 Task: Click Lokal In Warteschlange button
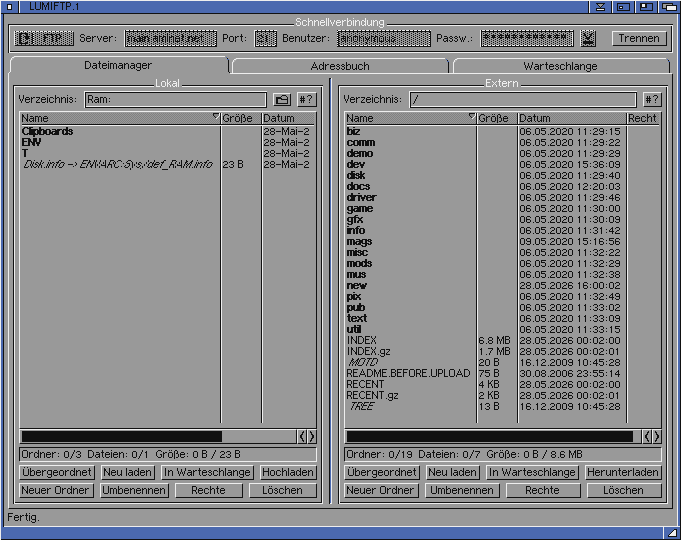[x=207, y=472]
